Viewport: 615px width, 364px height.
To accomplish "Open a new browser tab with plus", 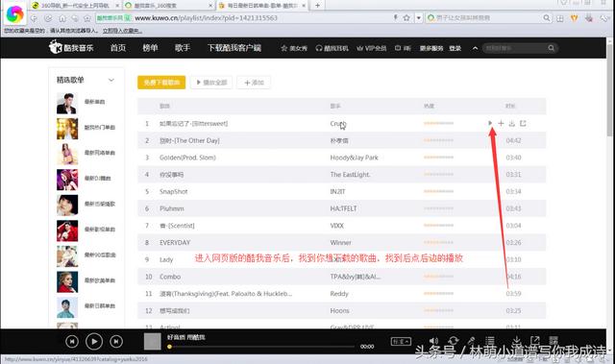I will coord(317,6).
